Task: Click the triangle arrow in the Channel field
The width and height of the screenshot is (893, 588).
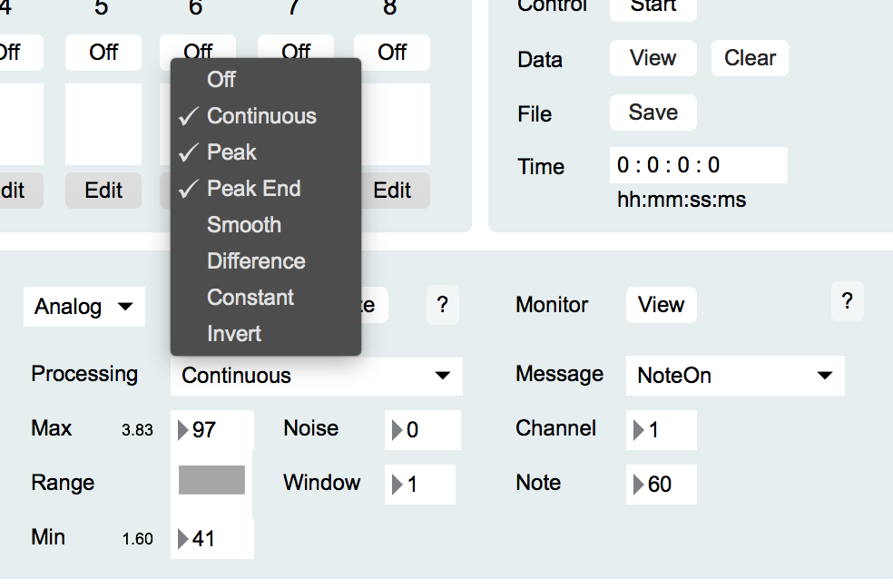Action: 639,430
